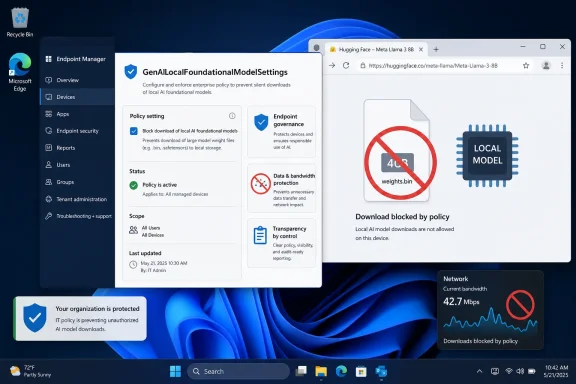576x384 pixels.
Task: Open Groups in the sidebar
Action: pos(77,182)
